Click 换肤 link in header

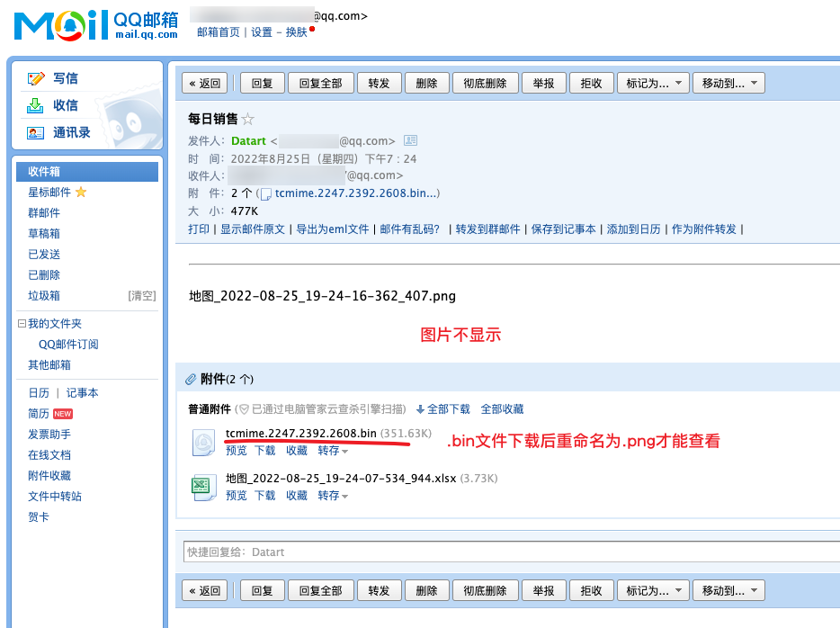pos(296,32)
